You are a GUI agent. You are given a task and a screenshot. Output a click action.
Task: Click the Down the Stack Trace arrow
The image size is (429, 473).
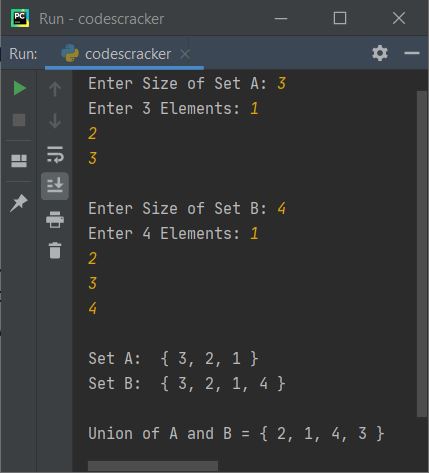(x=55, y=121)
